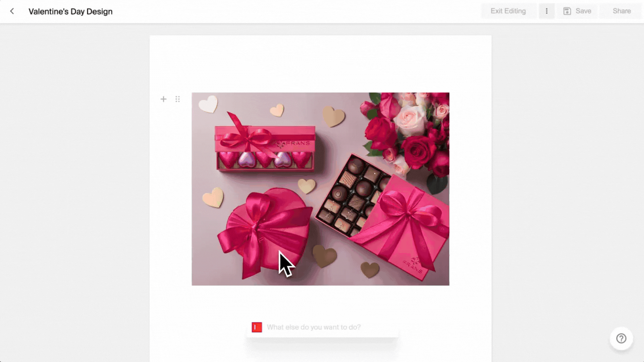Click the three-dot overflow menu icon

point(546,11)
